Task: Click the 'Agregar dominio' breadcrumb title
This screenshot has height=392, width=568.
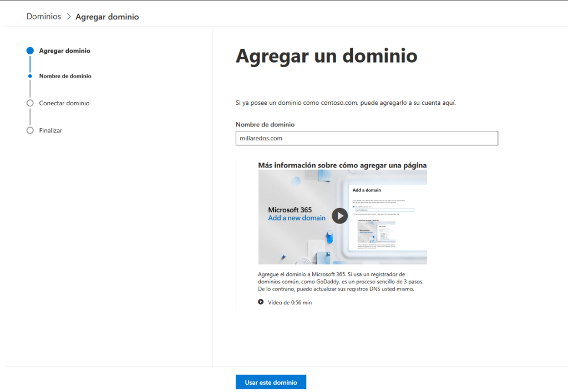Action: point(107,17)
